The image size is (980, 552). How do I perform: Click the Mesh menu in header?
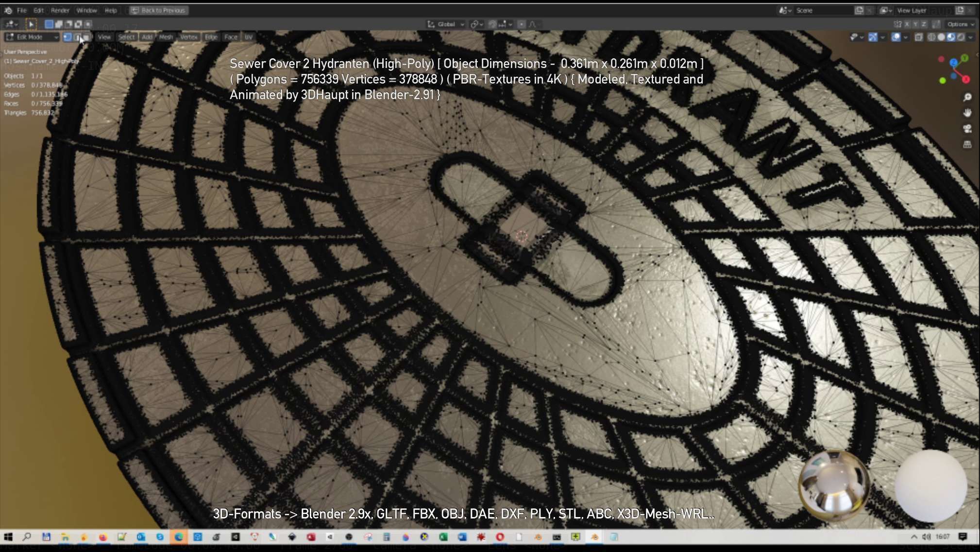tap(166, 37)
